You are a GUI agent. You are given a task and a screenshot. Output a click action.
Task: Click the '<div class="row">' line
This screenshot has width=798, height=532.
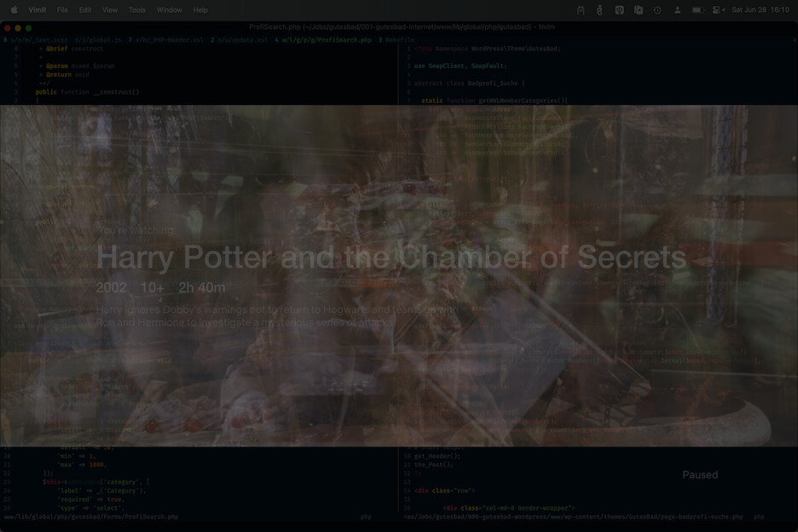tap(444, 491)
